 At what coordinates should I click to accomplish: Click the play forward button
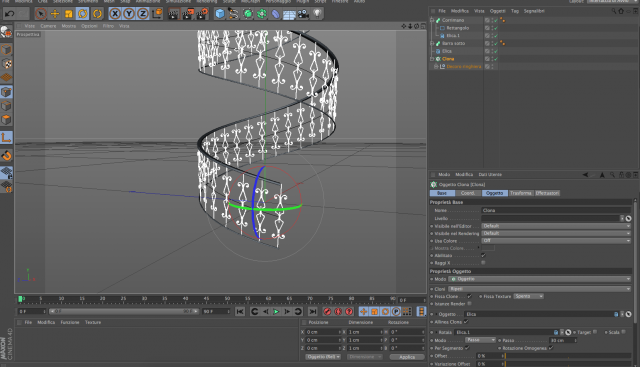(276, 311)
